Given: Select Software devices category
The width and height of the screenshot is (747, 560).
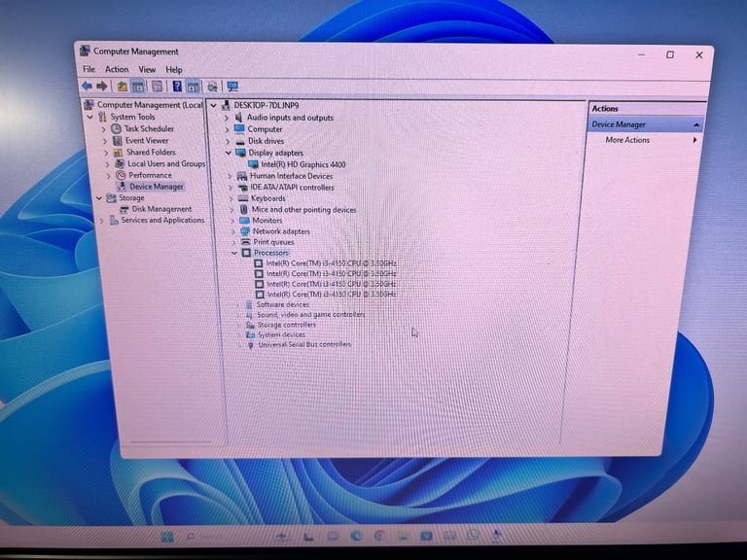Looking at the screenshot, I should (x=282, y=304).
